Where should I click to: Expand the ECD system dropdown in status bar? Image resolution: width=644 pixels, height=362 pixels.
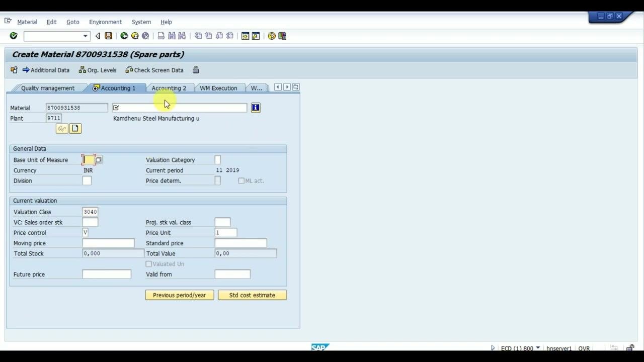tap(538, 348)
